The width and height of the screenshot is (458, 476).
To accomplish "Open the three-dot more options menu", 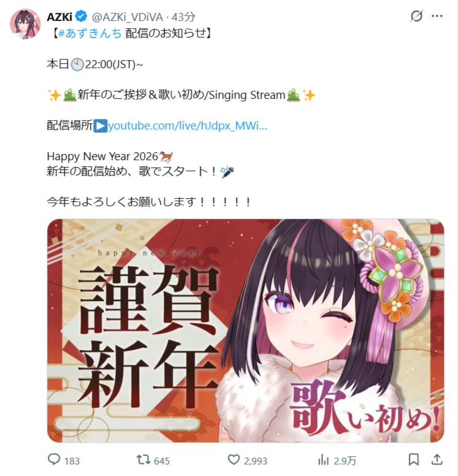I will (437, 16).
